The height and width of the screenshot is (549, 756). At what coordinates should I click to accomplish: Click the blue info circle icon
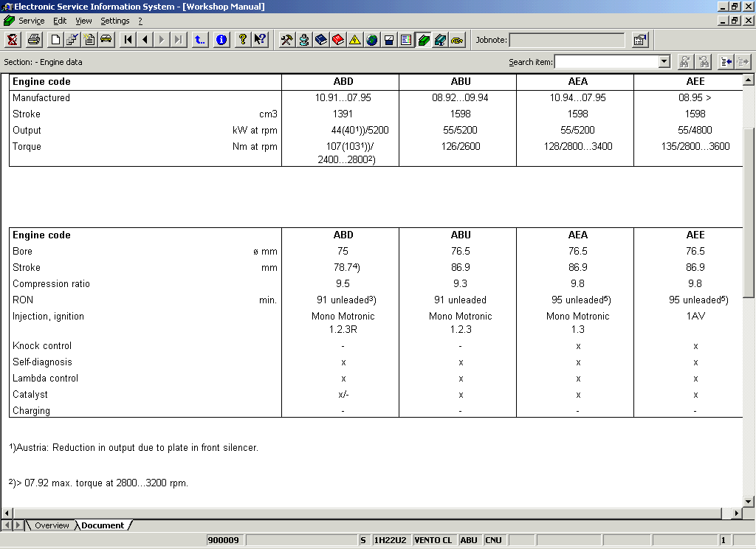221,40
